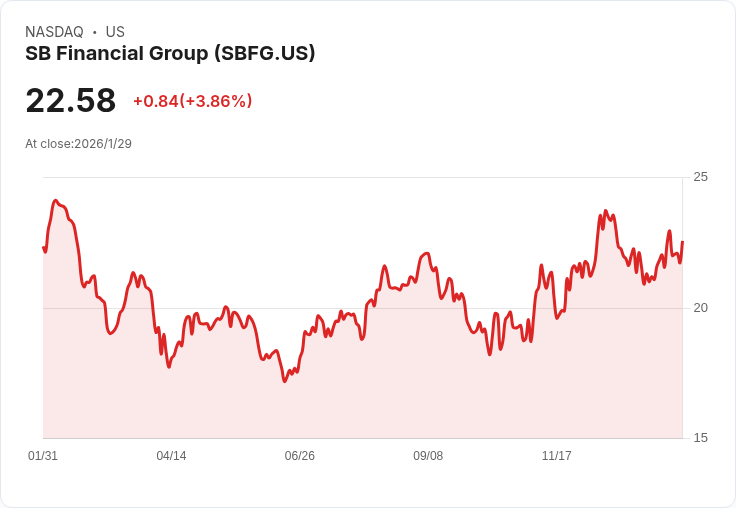The image size is (736, 508).
Task: Click the 25 y-axis label
Action: coord(700,177)
